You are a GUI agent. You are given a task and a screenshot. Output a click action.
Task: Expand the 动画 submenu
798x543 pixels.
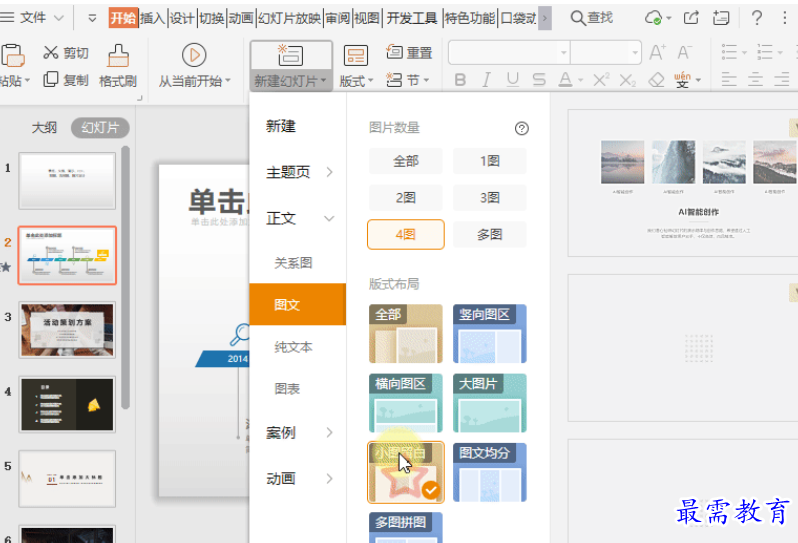tap(329, 478)
